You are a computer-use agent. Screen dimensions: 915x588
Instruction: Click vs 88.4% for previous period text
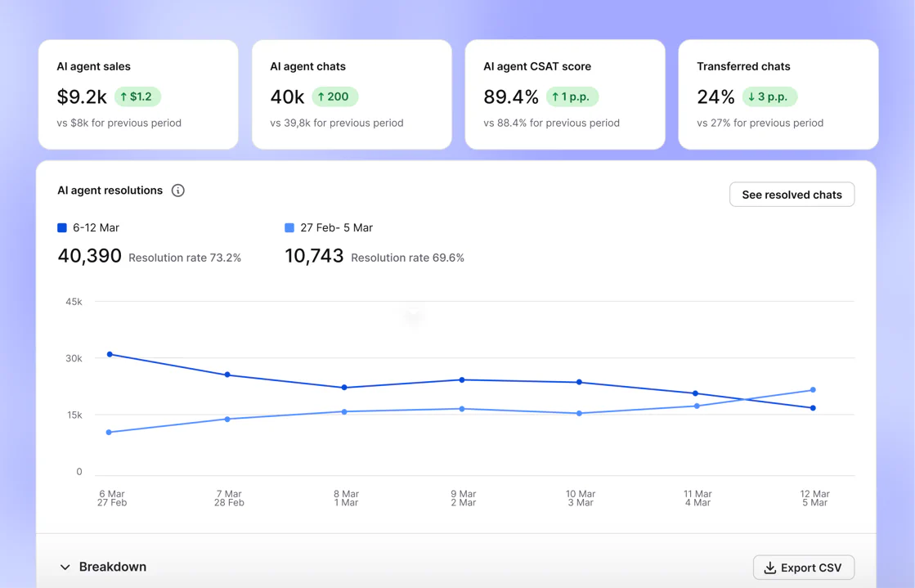click(551, 123)
